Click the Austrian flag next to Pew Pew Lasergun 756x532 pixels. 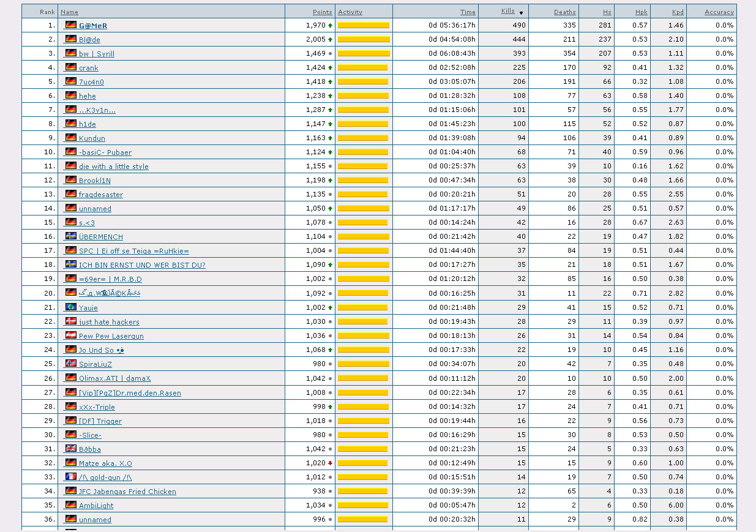tap(71, 335)
